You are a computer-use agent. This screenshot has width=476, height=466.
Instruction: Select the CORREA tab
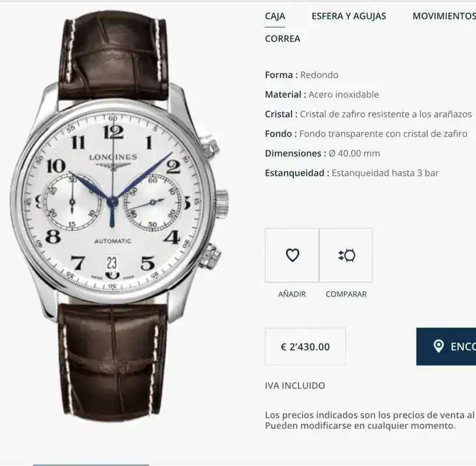click(283, 39)
